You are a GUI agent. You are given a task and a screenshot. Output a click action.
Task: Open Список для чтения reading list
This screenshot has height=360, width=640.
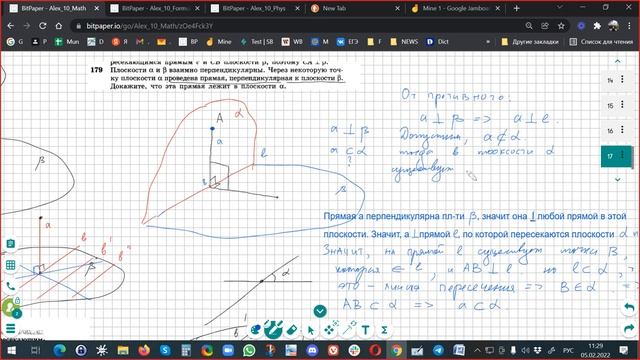click(x=601, y=42)
